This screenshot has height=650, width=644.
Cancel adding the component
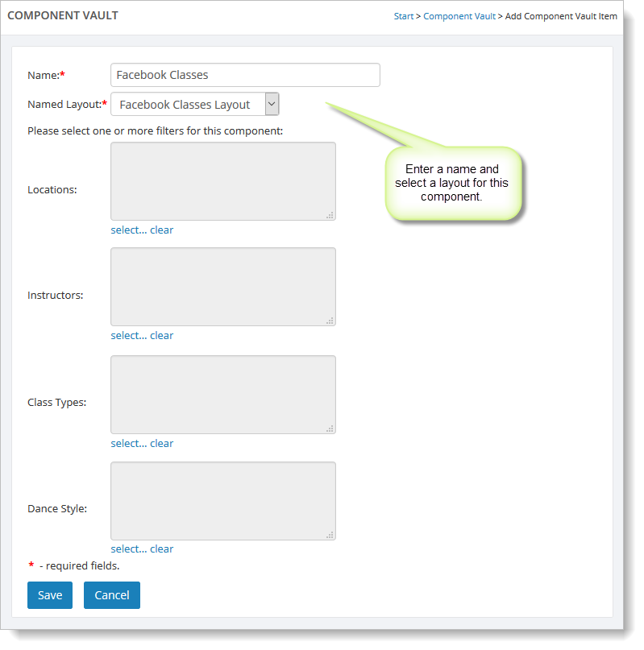click(x=112, y=595)
